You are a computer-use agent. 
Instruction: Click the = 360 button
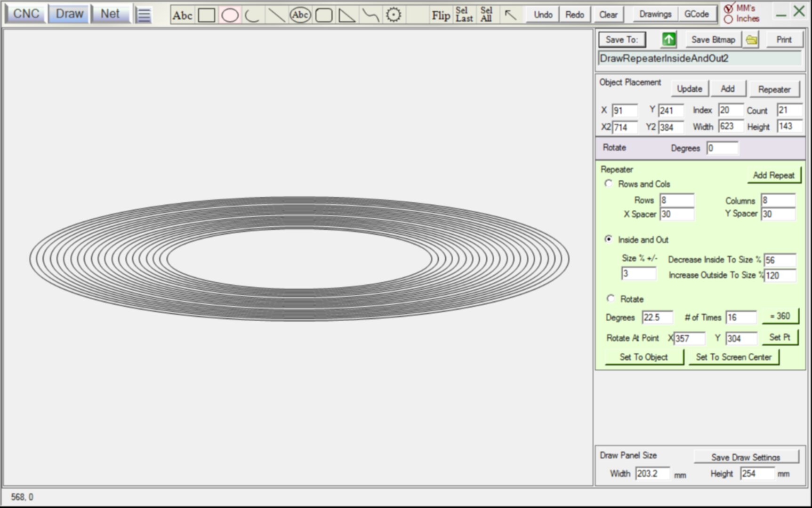click(x=780, y=316)
